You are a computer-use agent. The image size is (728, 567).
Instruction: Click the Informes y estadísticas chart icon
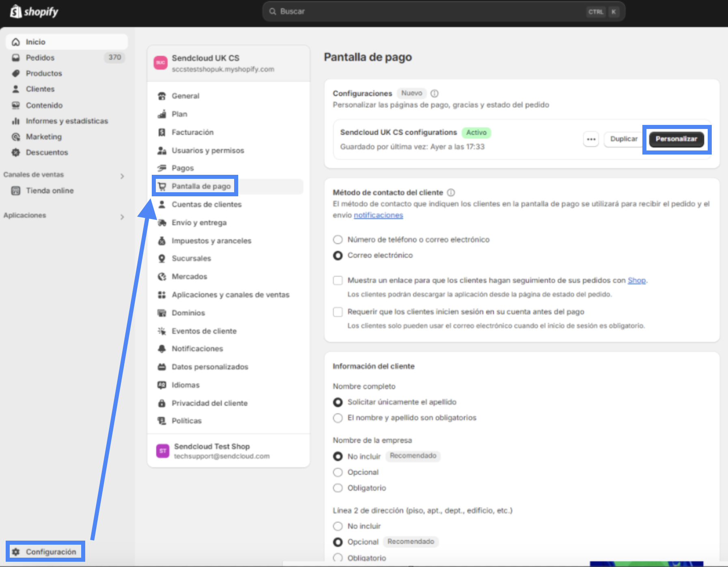click(16, 121)
